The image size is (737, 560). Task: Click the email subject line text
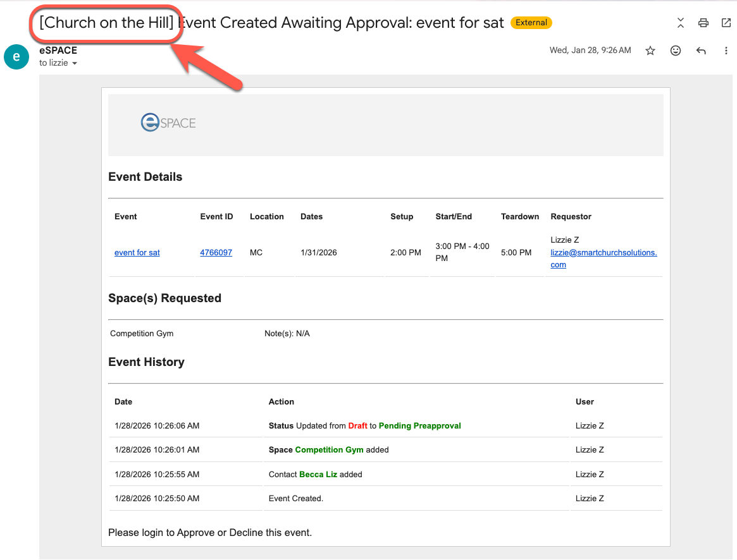tap(342, 23)
